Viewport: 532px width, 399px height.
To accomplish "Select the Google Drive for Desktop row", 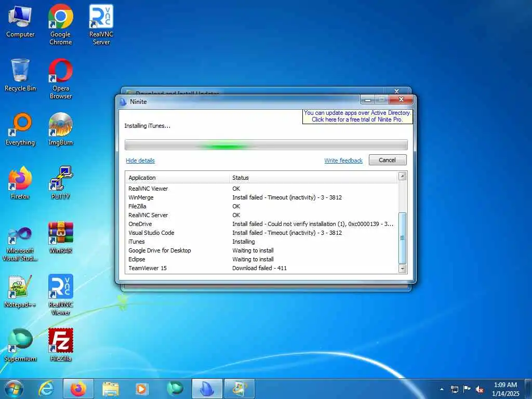I will pos(262,250).
